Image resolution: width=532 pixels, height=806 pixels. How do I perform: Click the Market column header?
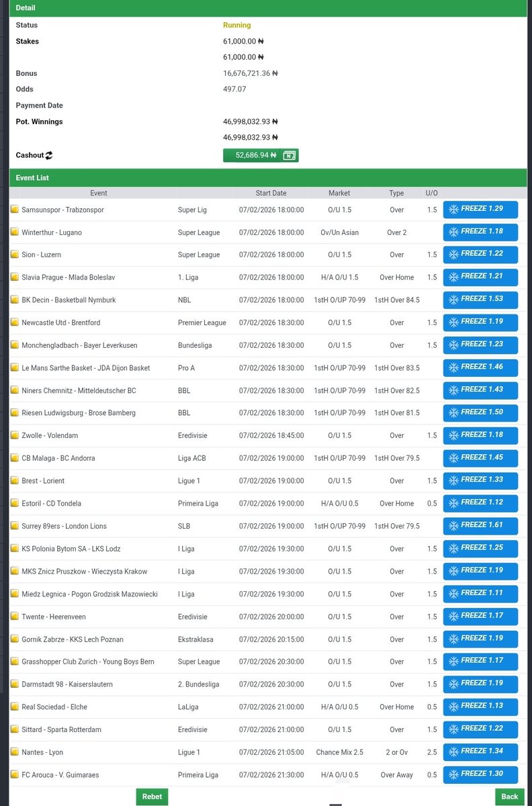coord(339,193)
